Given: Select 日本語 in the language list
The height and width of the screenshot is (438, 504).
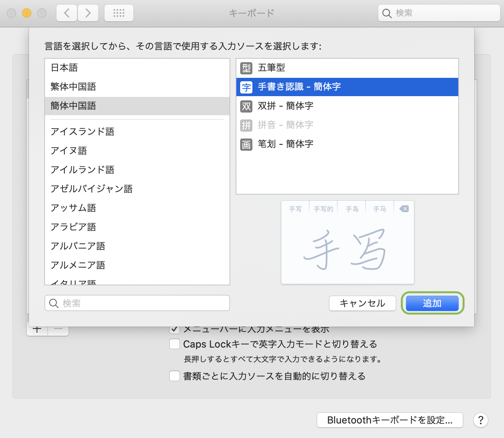Looking at the screenshot, I should pos(64,68).
